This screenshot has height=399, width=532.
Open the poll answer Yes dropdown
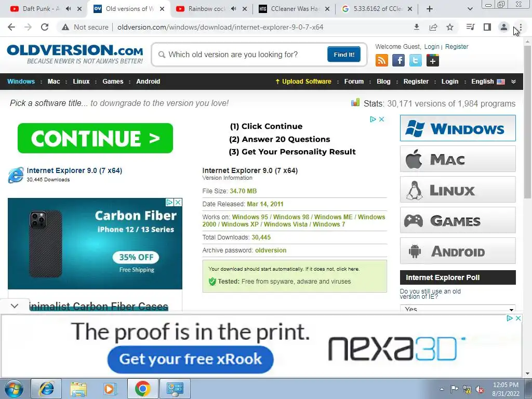(458, 309)
